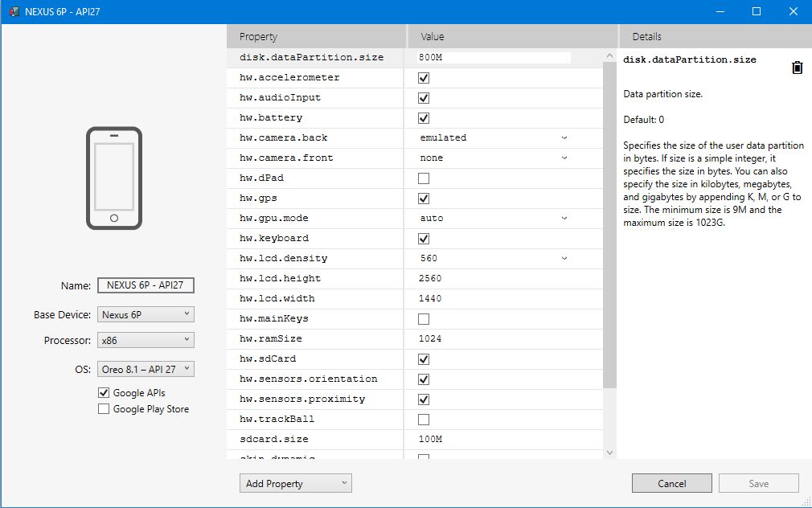The height and width of the screenshot is (508, 812).
Task: Click the sdcard.size value 100M
Action: pos(430,439)
